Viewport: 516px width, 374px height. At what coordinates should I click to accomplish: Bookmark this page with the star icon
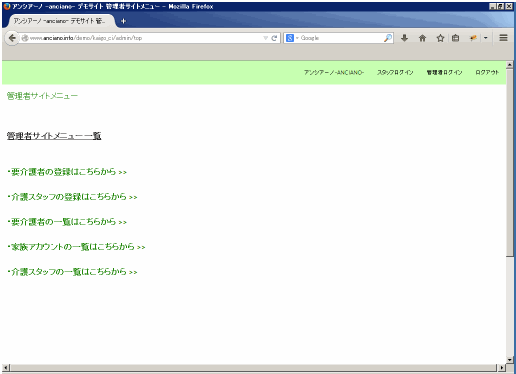(440, 38)
